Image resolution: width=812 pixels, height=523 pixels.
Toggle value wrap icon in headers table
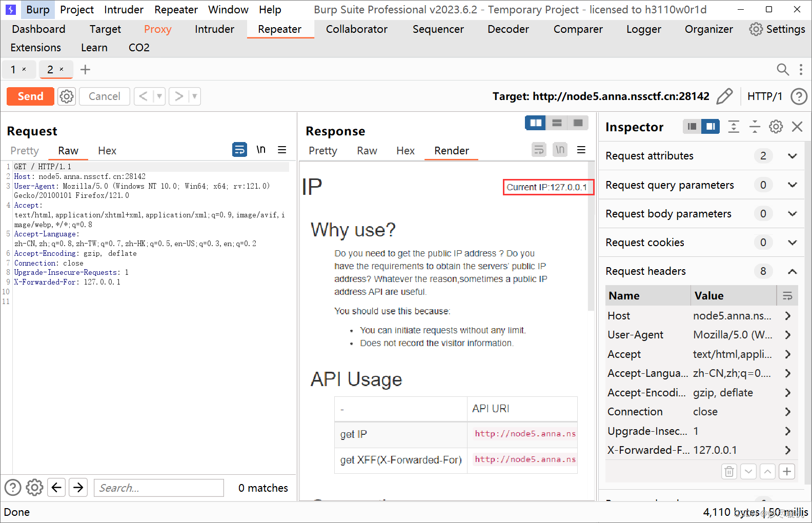787,296
